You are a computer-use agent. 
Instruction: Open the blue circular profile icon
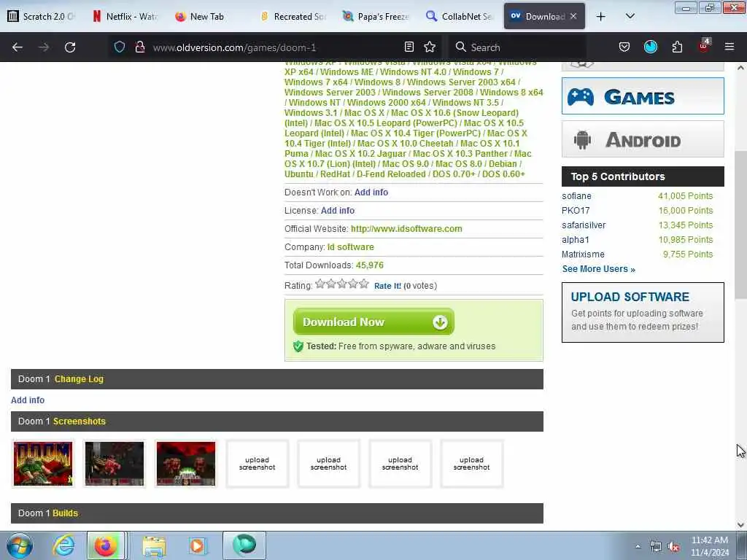click(651, 47)
